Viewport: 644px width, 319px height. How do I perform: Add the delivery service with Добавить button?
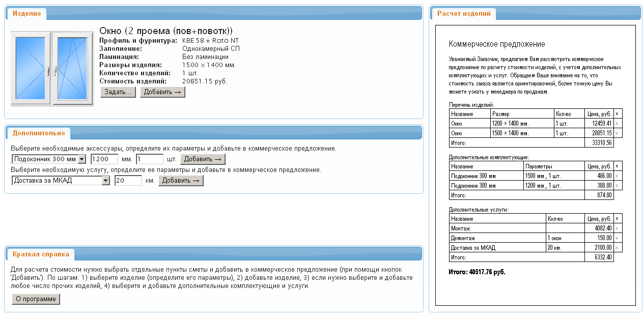181,181
